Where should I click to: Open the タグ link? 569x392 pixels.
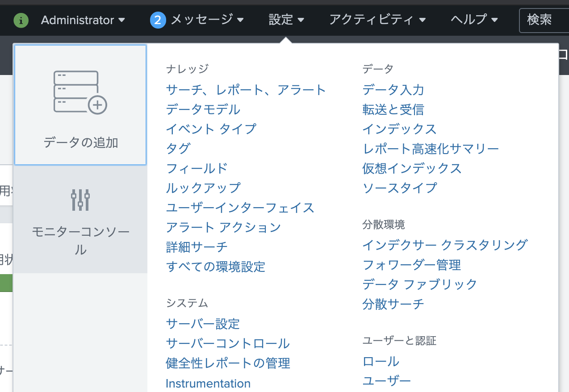pos(178,149)
